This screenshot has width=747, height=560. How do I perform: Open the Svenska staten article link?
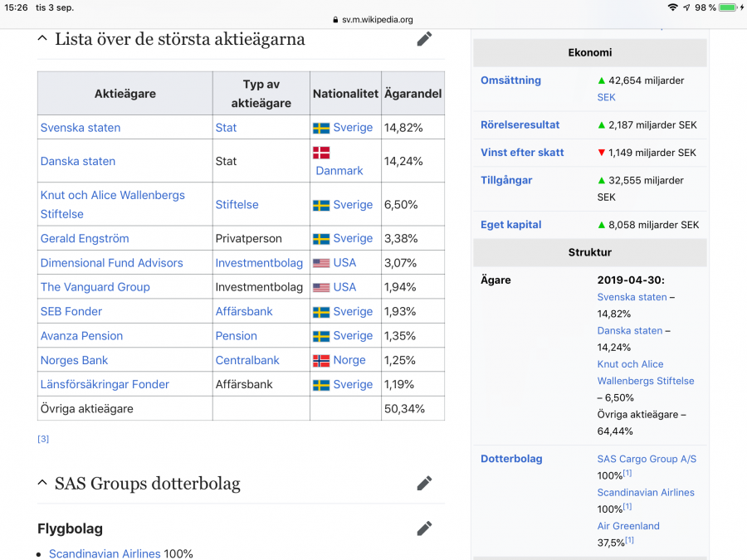pos(81,127)
